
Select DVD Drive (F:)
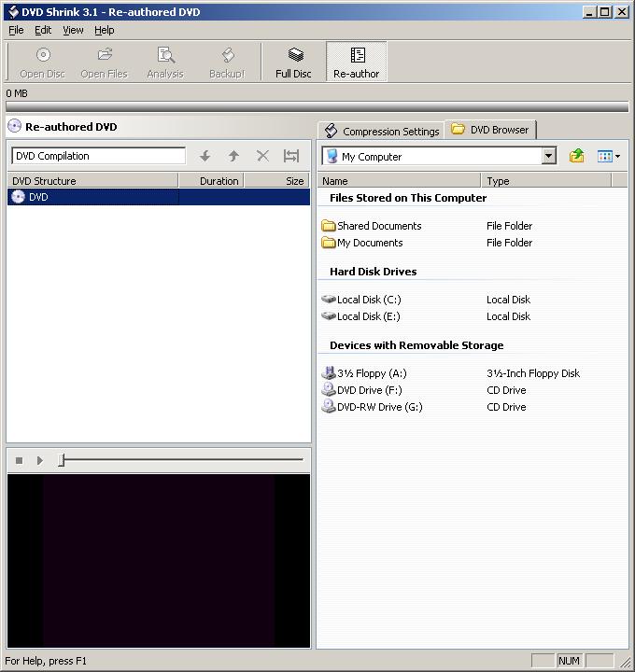tap(362, 390)
